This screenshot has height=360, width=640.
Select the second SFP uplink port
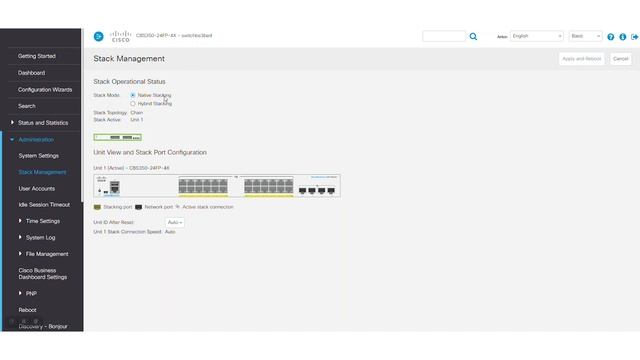[312, 191]
